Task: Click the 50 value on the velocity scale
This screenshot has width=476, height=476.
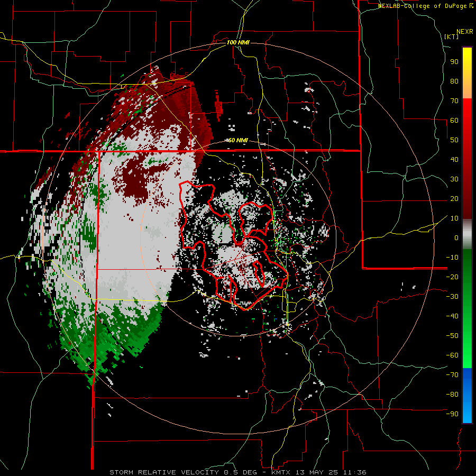Action: 454,140
